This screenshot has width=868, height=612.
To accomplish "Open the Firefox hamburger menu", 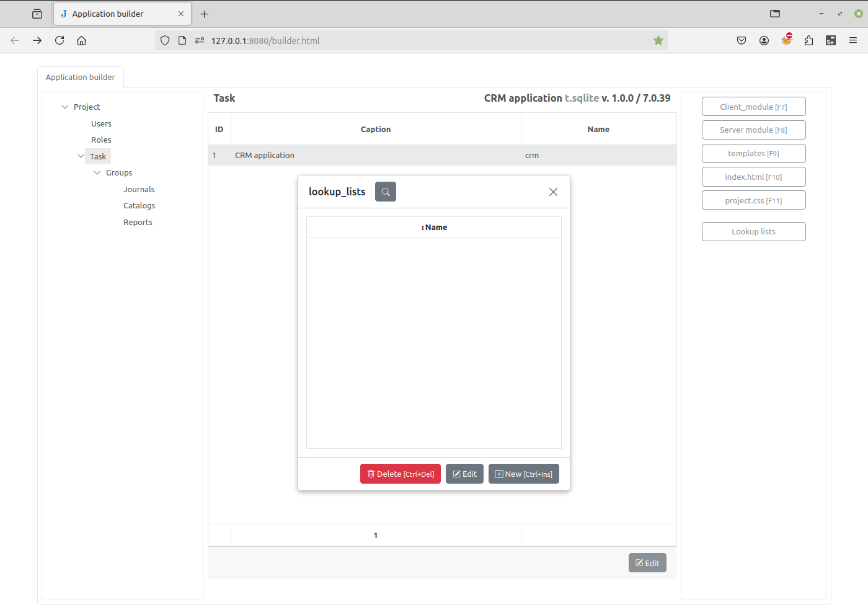I will (853, 40).
